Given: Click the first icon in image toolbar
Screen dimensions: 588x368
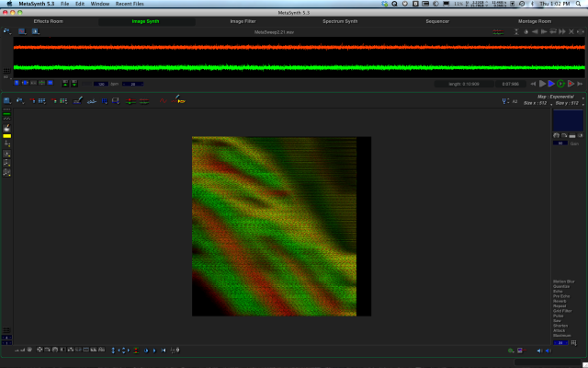Looking at the screenshot, I should coord(7,100).
